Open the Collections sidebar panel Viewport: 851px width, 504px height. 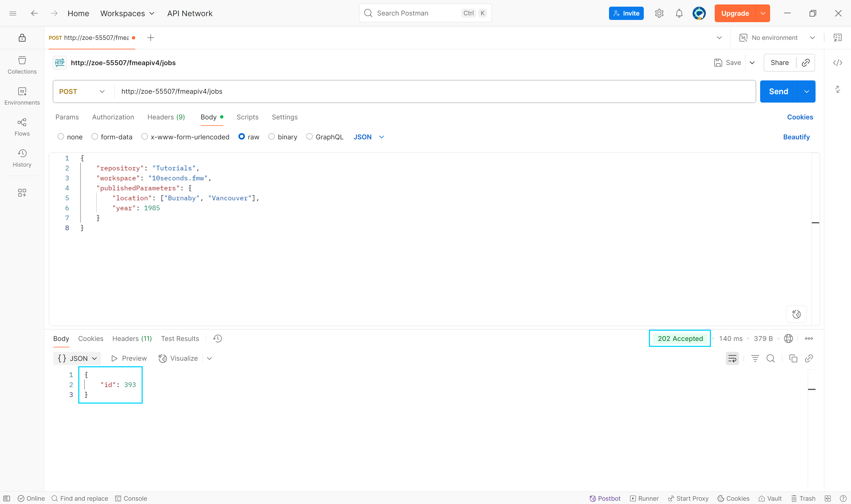pos(22,65)
